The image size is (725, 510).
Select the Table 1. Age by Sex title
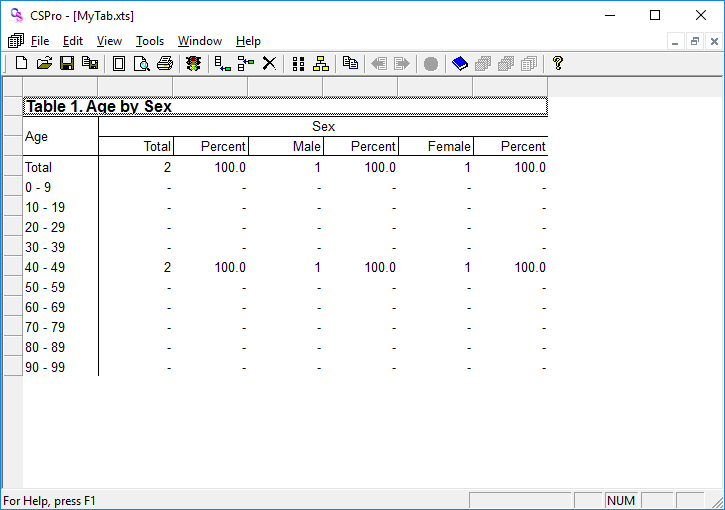tap(99, 107)
